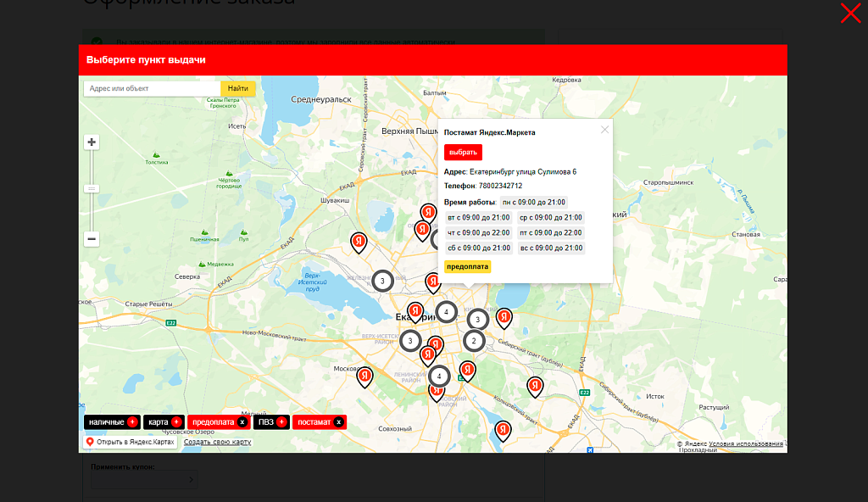This screenshot has height=502, width=868.
Task: Open the Условия использования link
Action: coord(746,443)
